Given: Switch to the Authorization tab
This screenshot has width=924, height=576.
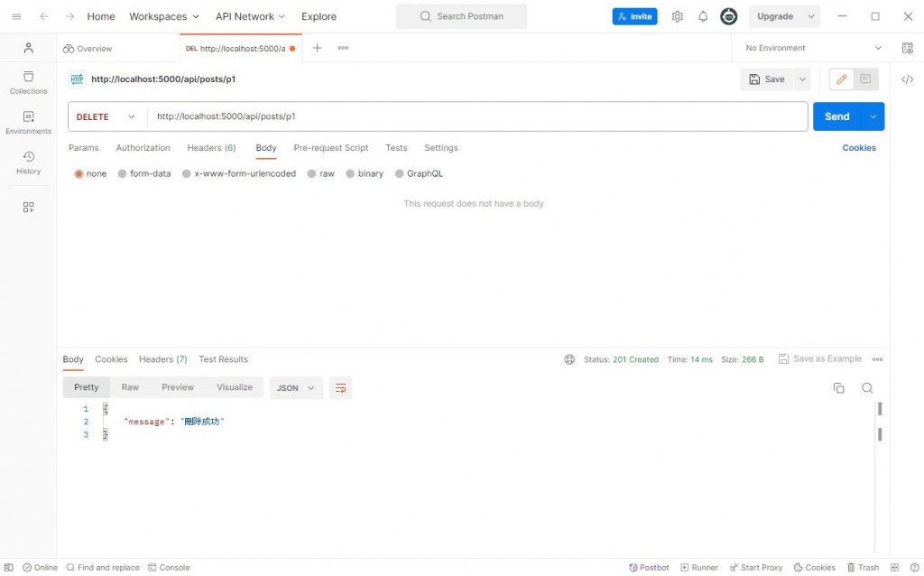Looking at the screenshot, I should [143, 147].
